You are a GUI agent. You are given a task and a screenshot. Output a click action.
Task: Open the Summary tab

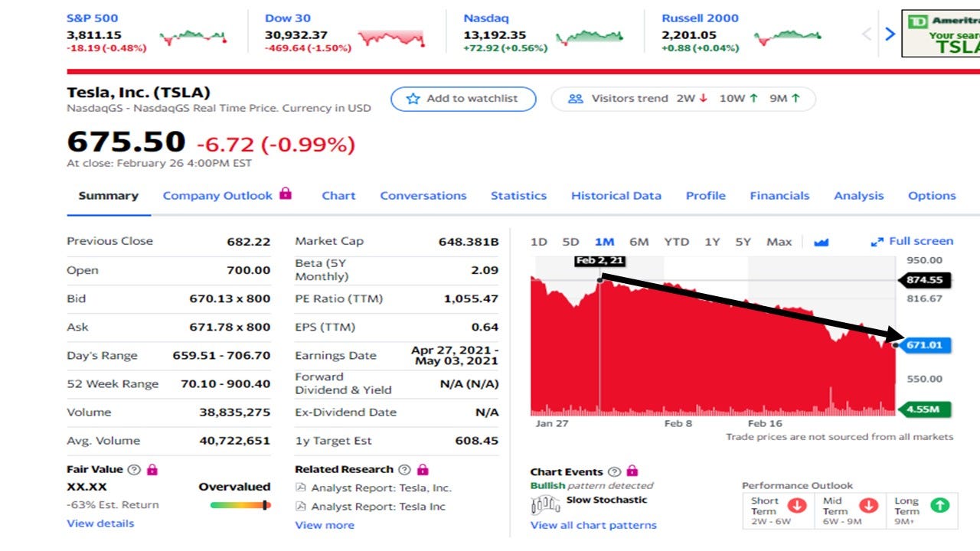108,196
